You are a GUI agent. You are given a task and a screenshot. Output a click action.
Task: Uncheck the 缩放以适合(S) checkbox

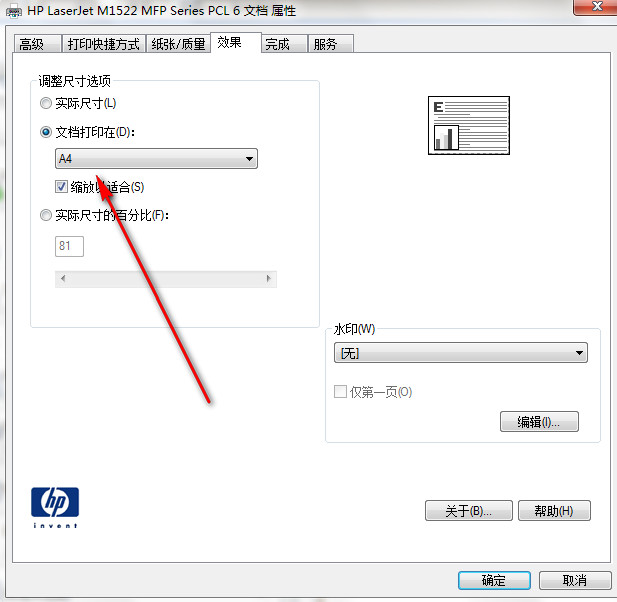click(61, 187)
